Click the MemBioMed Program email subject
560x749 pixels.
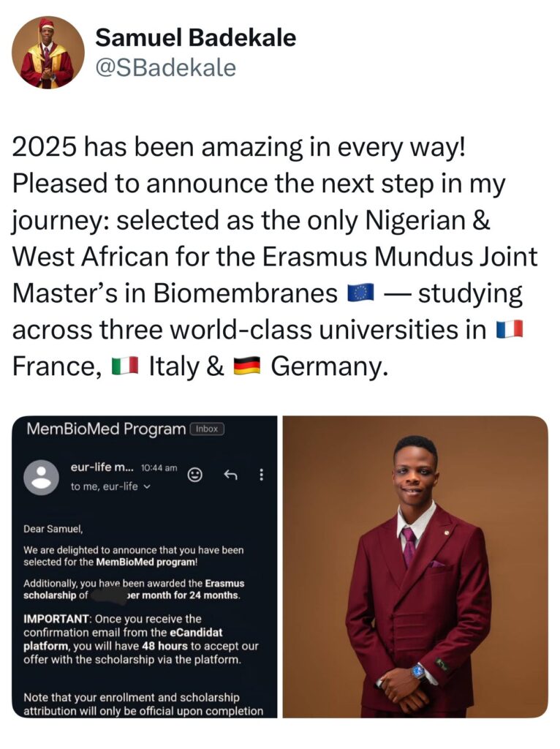tap(106, 429)
